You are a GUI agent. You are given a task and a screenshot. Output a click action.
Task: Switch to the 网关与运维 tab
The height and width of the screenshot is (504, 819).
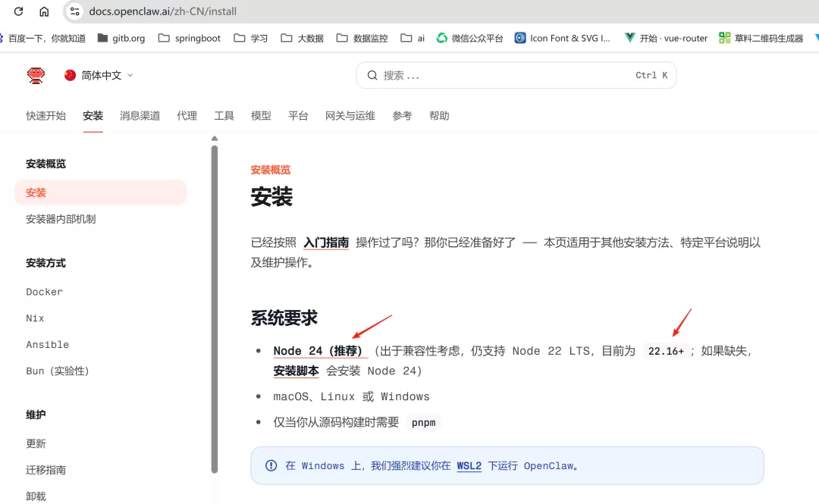click(350, 115)
